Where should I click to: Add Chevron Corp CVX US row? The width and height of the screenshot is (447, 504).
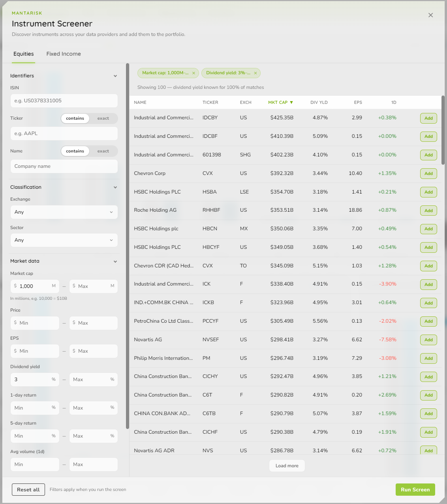tap(428, 173)
